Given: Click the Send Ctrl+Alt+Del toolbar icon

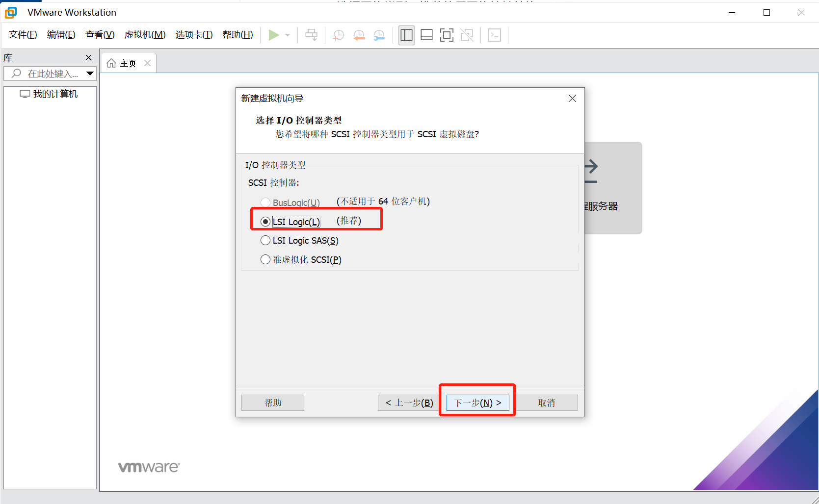Looking at the screenshot, I should tap(494, 35).
